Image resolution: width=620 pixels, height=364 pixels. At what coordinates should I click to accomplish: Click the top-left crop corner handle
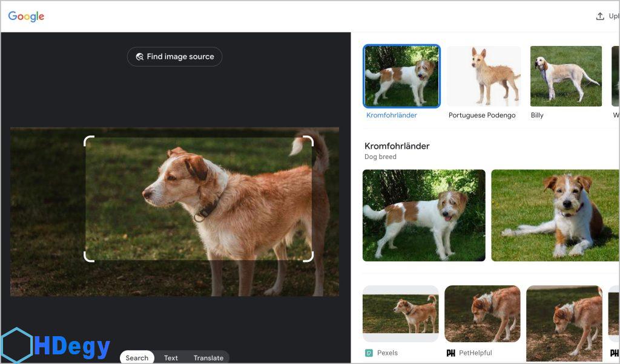pos(88,141)
